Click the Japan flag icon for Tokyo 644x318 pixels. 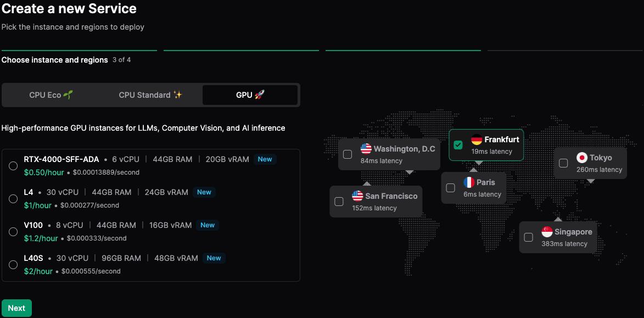(x=582, y=158)
